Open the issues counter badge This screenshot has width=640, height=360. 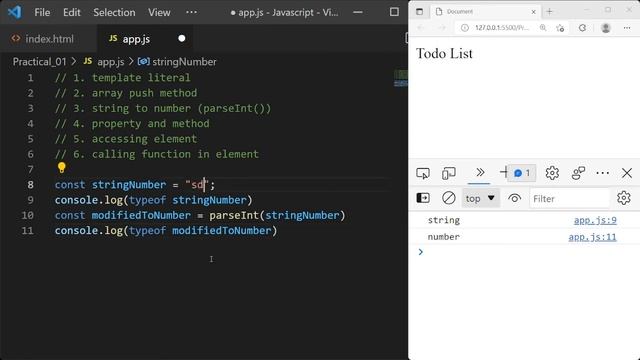(522, 173)
